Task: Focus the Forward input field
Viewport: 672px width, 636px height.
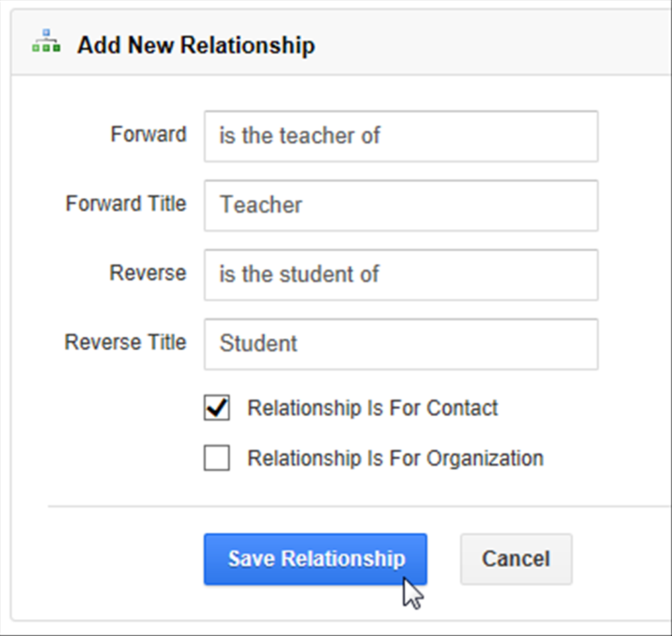Action: tap(401, 136)
